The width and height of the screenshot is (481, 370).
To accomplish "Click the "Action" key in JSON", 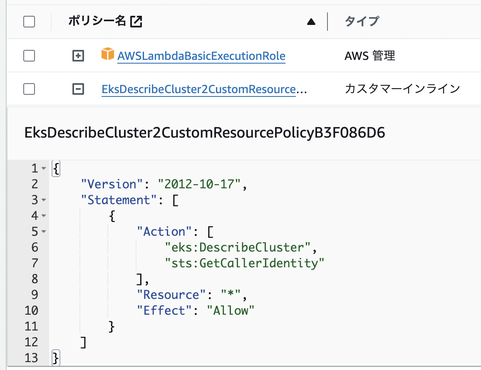I will point(165,231).
